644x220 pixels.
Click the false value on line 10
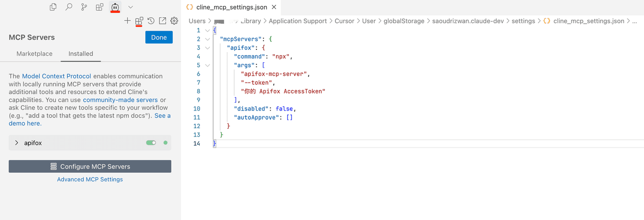pyautogui.click(x=285, y=108)
